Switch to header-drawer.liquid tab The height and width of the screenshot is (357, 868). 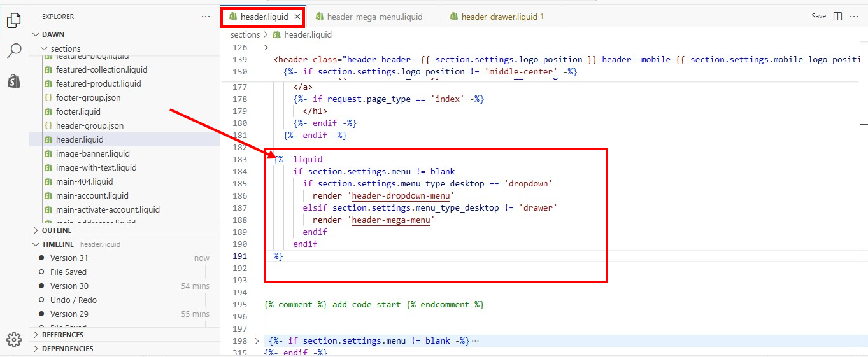coord(498,17)
